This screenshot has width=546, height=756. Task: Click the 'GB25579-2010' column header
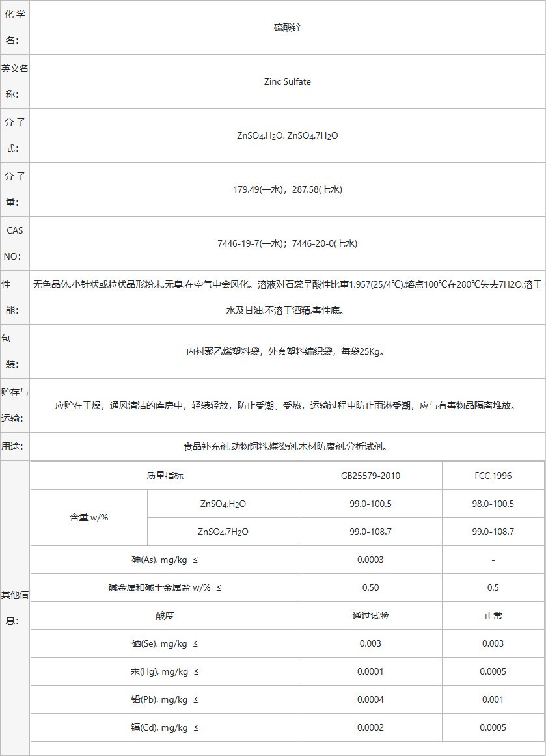pos(370,476)
